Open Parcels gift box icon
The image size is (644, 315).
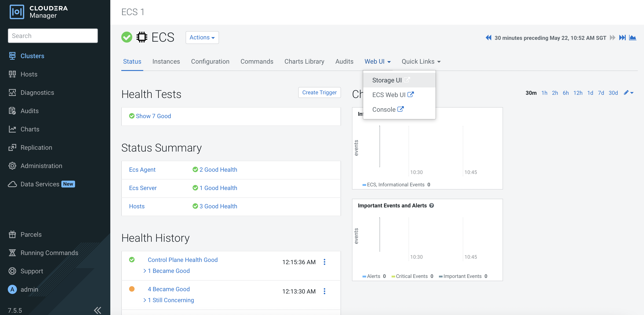coord(12,234)
